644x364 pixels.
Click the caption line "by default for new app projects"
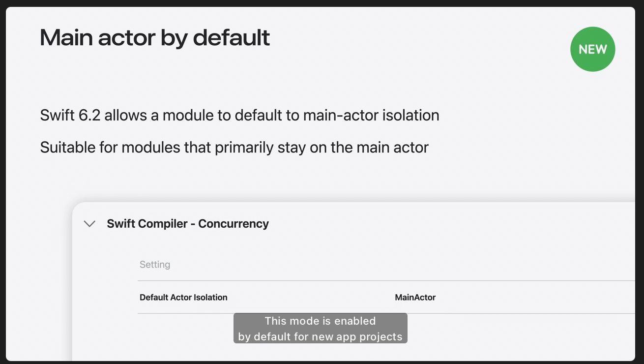point(320,337)
